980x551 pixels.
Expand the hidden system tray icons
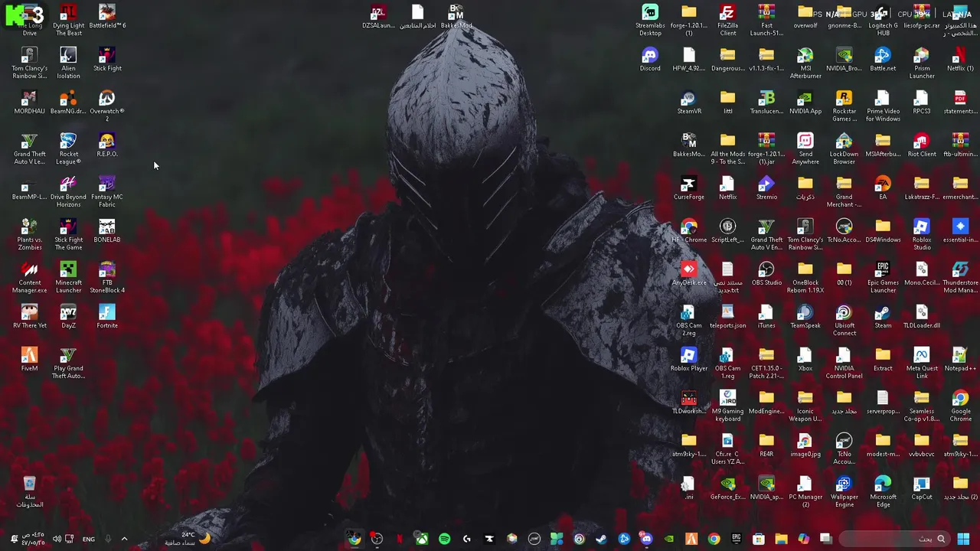click(x=124, y=539)
